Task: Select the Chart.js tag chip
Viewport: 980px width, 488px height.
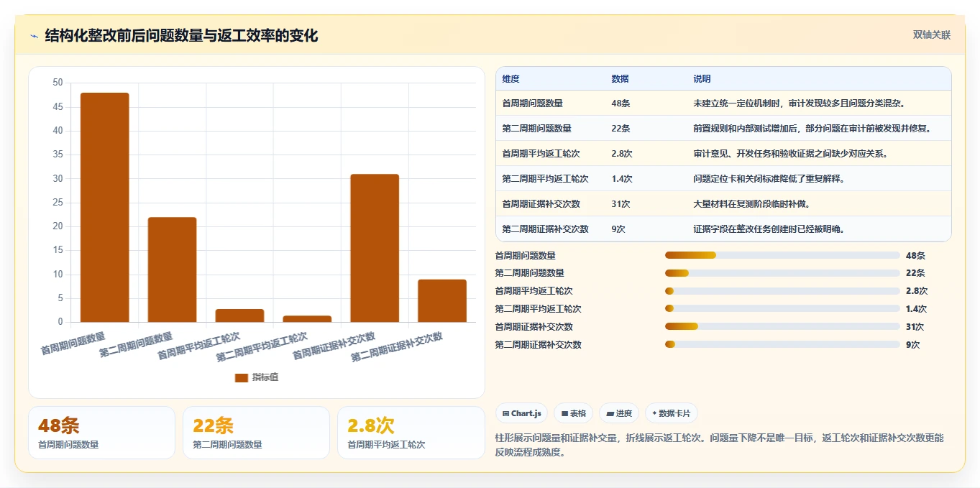Action: coord(521,413)
